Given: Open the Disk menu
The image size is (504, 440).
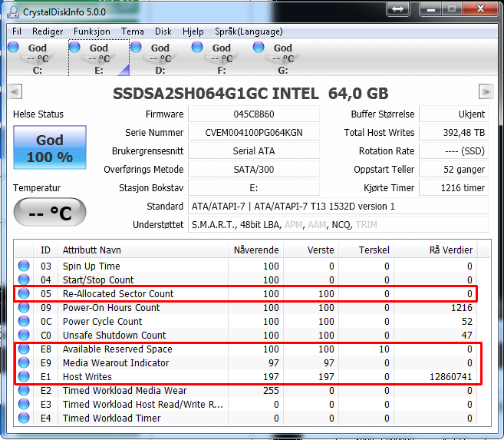Looking at the screenshot, I should click(163, 31).
